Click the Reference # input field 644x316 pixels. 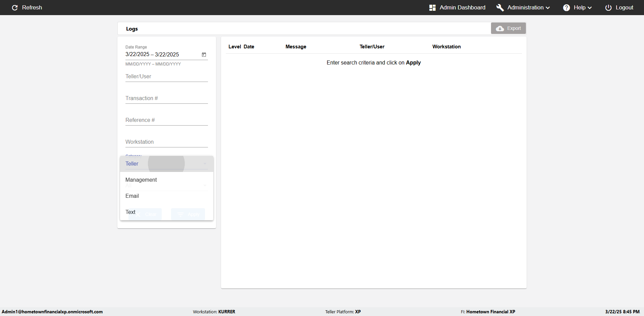167,120
